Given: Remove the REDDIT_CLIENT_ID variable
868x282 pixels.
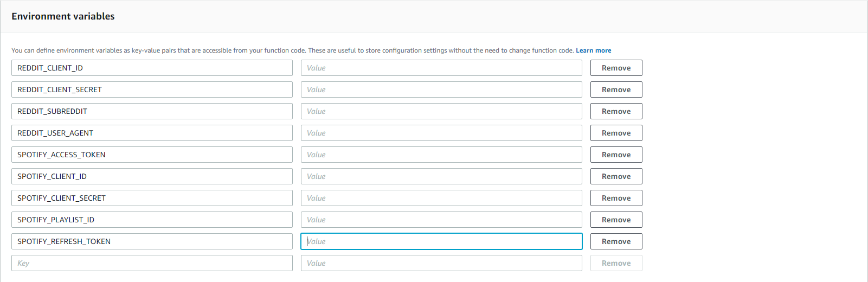Looking at the screenshot, I should pyautogui.click(x=616, y=68).
